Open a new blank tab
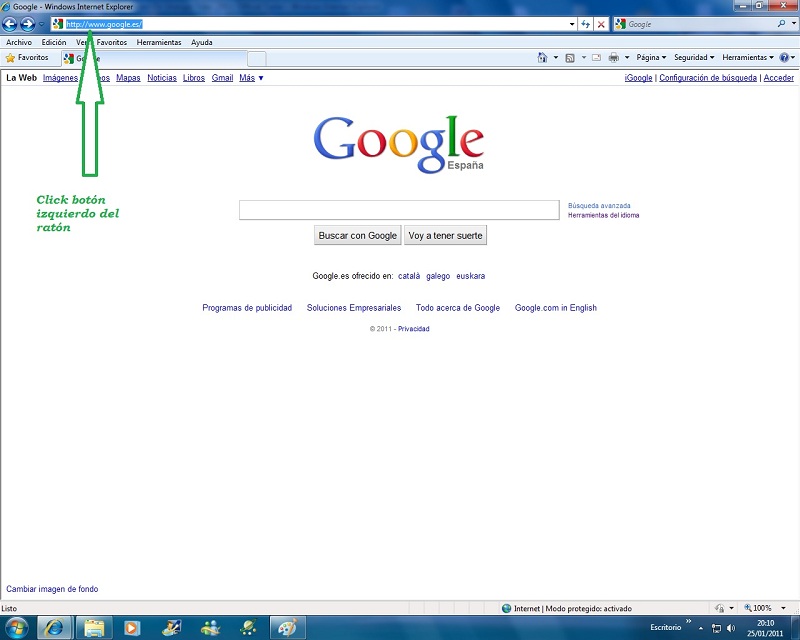The image size is (800, 640). (x=257, y=59)
